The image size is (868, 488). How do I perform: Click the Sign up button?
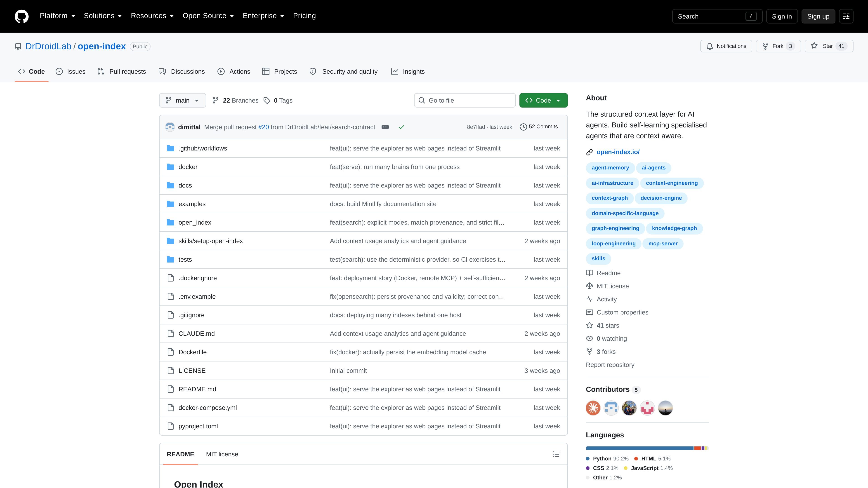(x=818, y=16)
